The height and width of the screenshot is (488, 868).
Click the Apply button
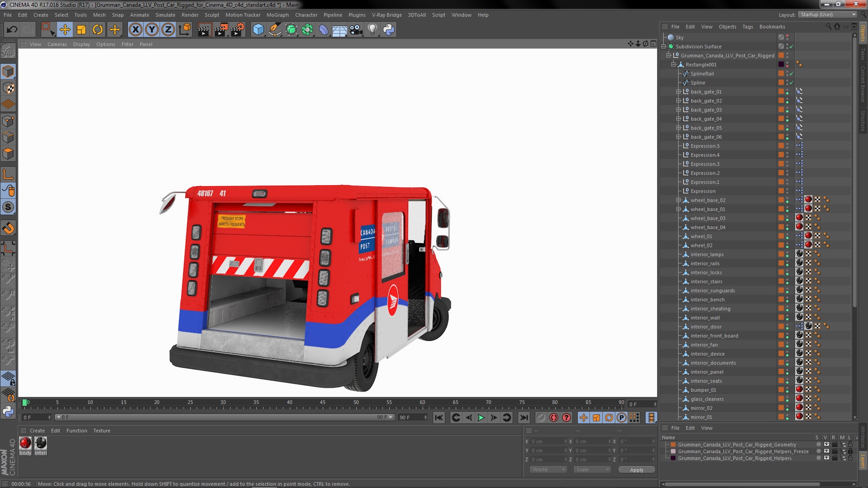pos(637,470)
